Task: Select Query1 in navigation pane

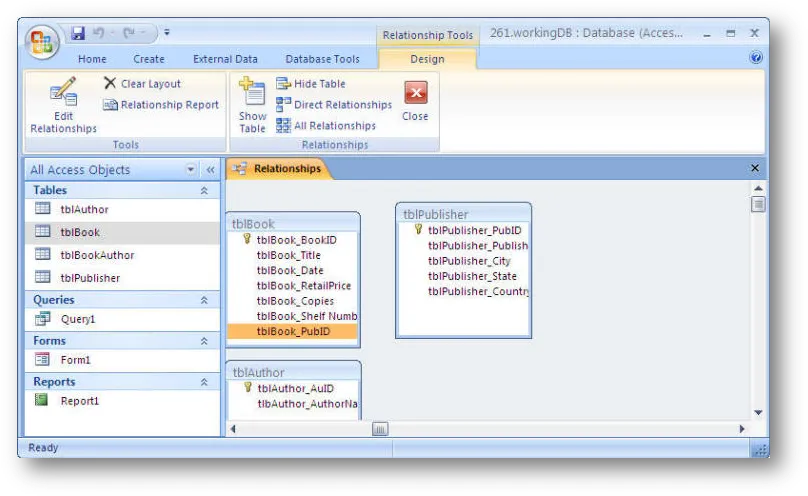Action: tap(122, 319)
